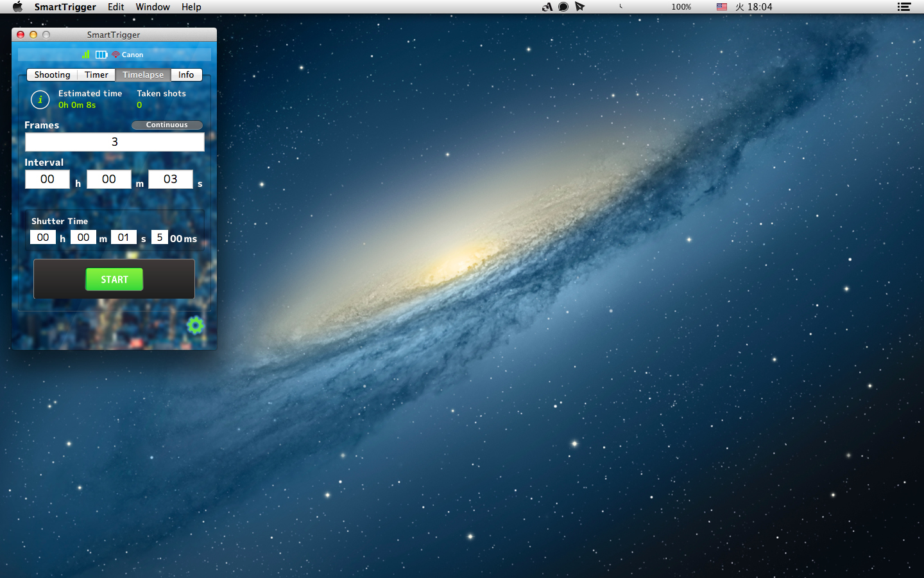924x578 pixels.
Task: Click the green settings gear icon
Action: coord(195,325)
